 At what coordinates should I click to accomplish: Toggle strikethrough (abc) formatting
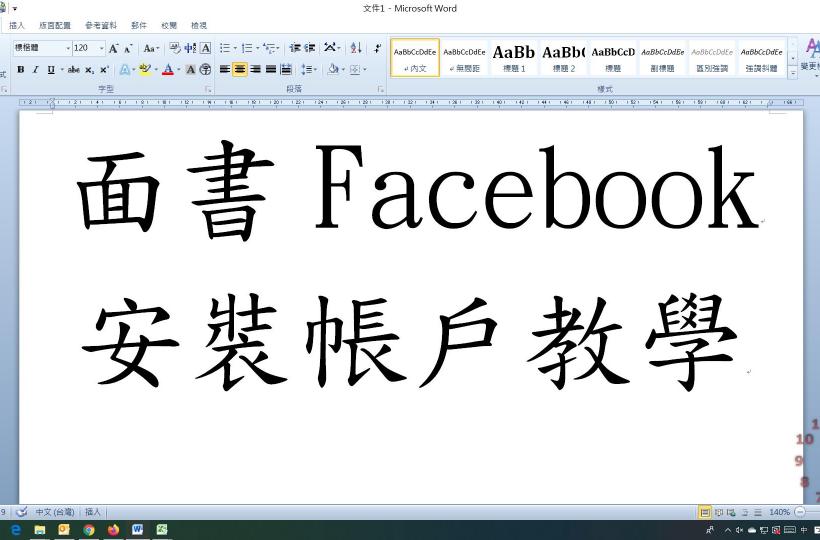[x=74, y=70]
